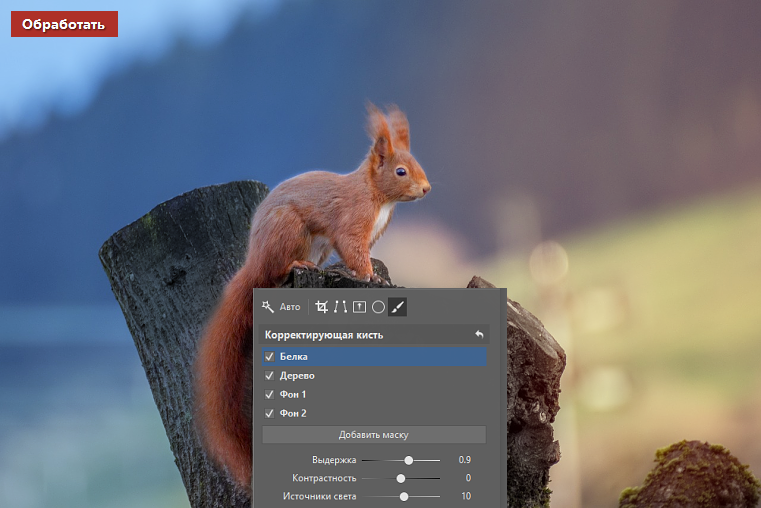Select the graduated filter tool icon
The image size is (761, 508).
click(359, 307)
